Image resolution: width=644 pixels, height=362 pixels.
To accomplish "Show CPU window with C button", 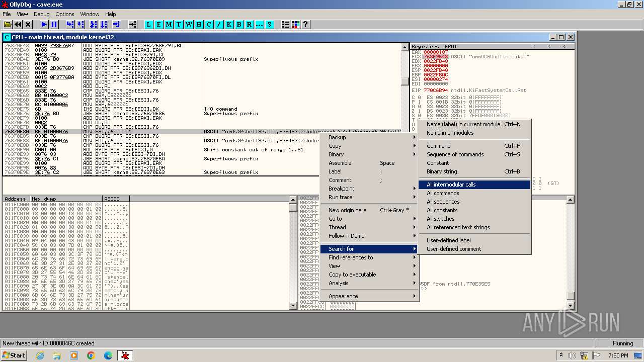I will click(209, 24).
